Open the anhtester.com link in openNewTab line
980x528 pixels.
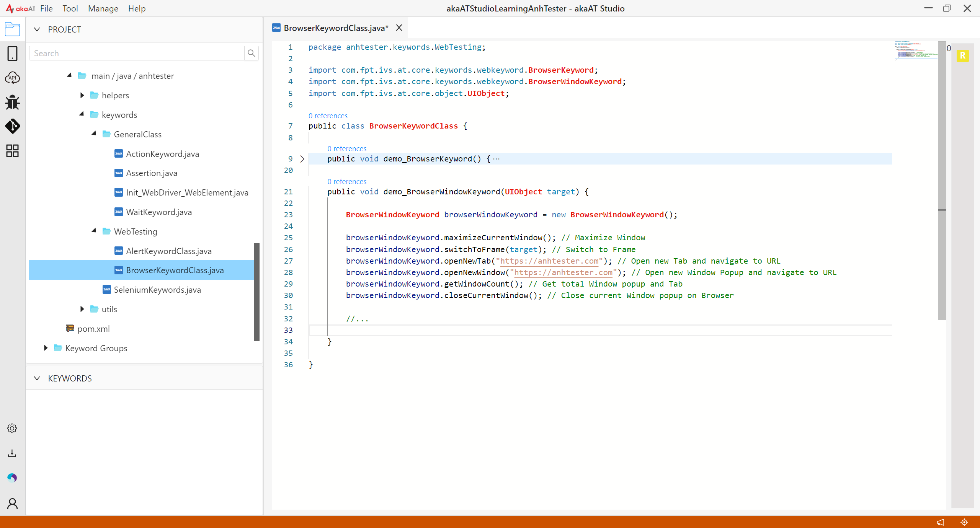[x=549, y=261]
